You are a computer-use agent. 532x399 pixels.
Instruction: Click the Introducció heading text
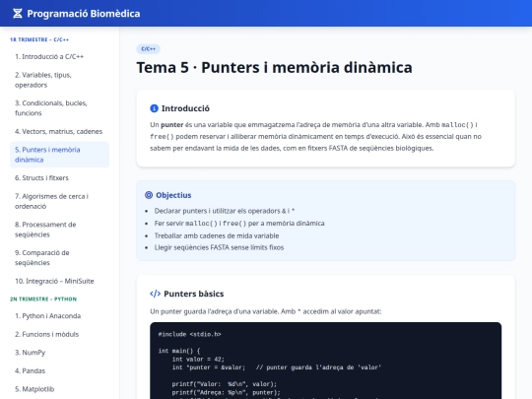(185, 108)
